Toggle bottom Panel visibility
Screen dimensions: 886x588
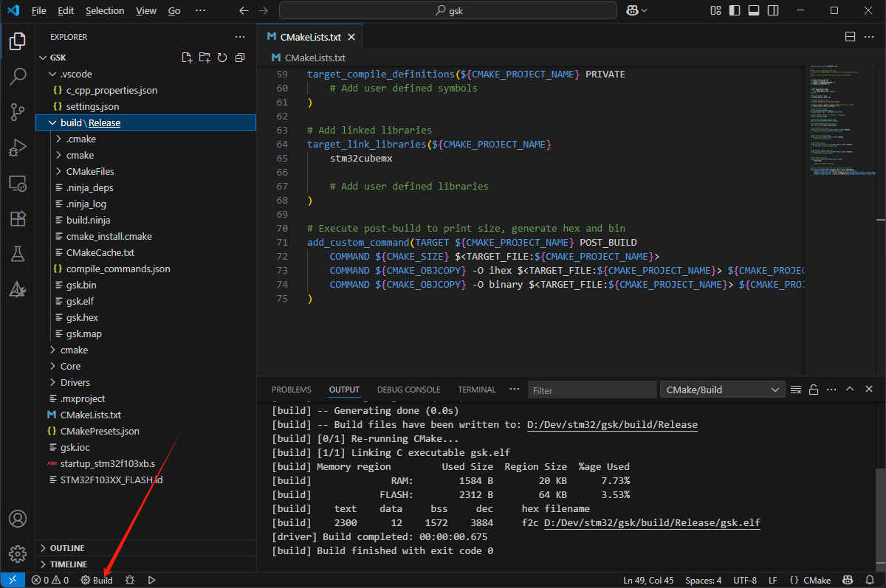(754, 10)
